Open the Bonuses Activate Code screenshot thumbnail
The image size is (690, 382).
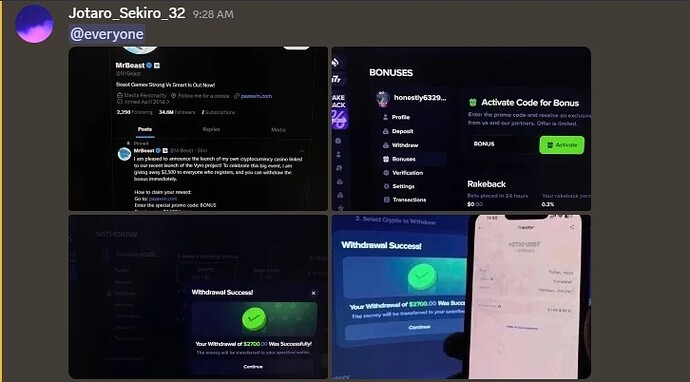[x=461, y=129]
